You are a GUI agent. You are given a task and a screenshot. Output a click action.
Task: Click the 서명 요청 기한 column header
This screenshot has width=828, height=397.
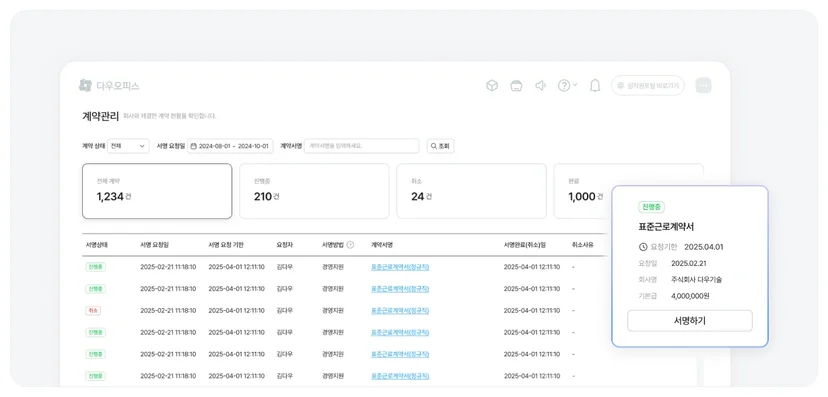226,245
